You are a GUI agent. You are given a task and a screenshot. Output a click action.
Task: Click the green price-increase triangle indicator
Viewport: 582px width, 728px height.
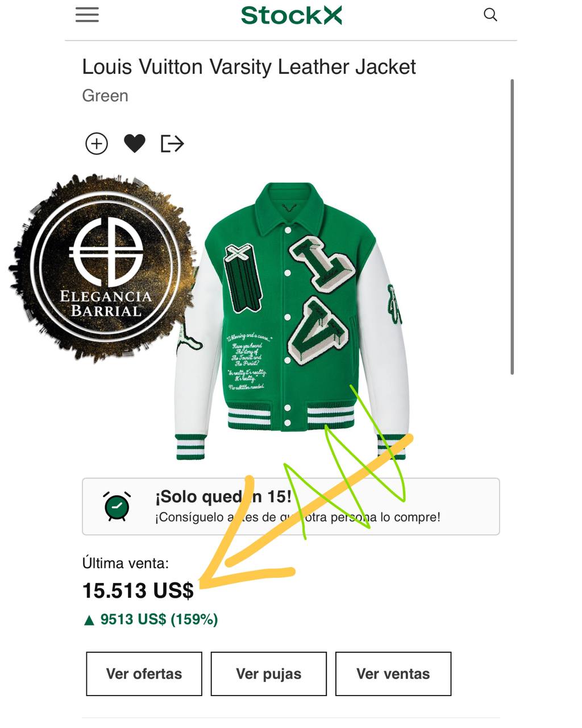tap(89, 620)
